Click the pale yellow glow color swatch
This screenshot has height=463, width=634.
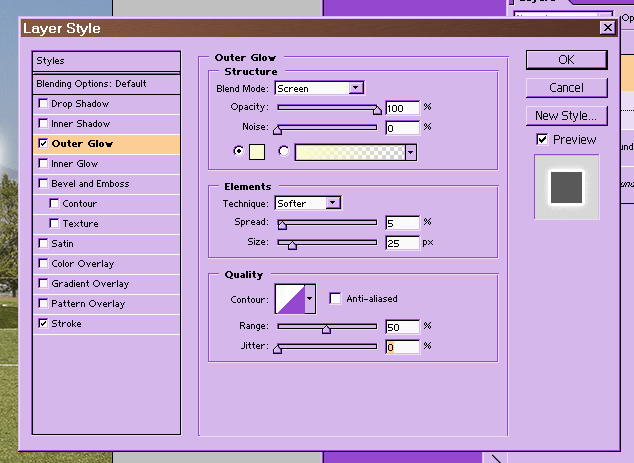pyautogui.click(x=256, y=152)
